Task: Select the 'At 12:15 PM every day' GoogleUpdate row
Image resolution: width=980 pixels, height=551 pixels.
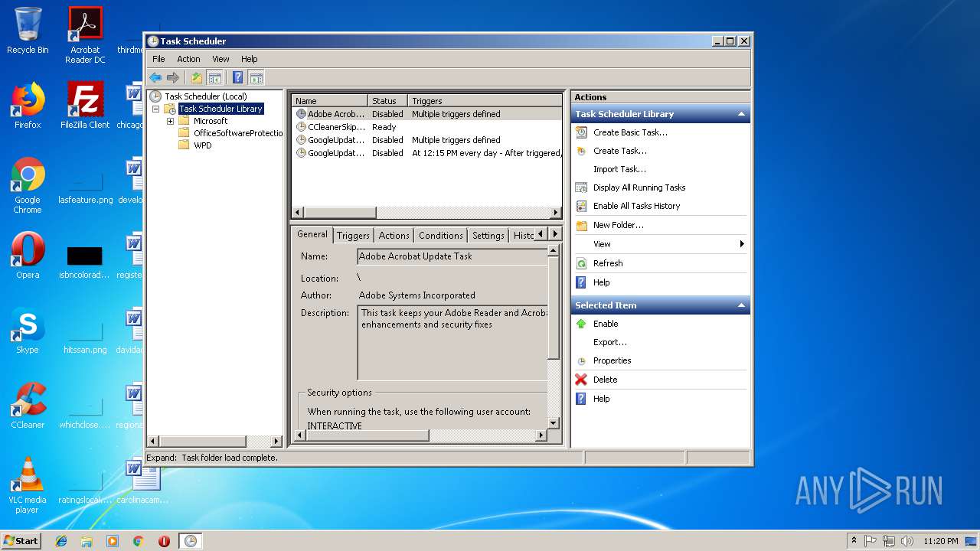Action: pyautogui.click(x=427, y=153)
